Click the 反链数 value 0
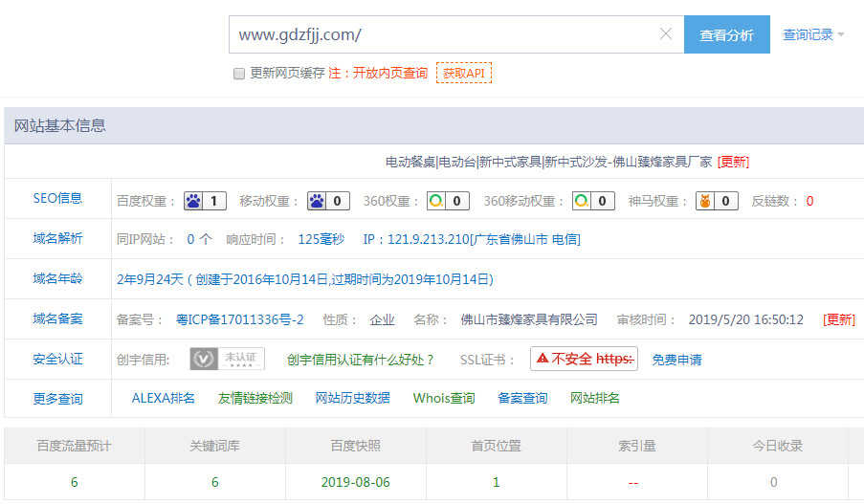The width and height of the screenshot is (864, 504). tap(809, 201)
